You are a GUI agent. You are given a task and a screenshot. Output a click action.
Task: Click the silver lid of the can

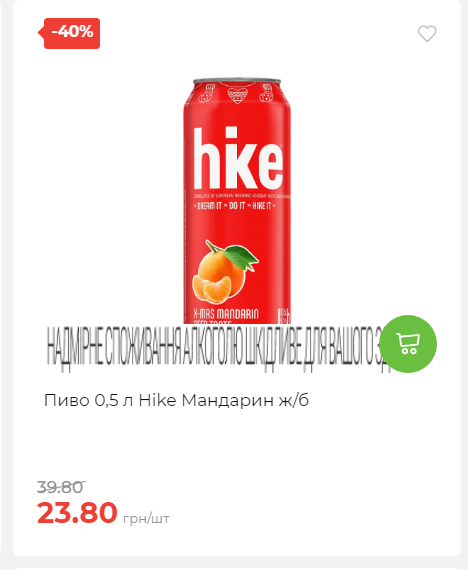237,80
